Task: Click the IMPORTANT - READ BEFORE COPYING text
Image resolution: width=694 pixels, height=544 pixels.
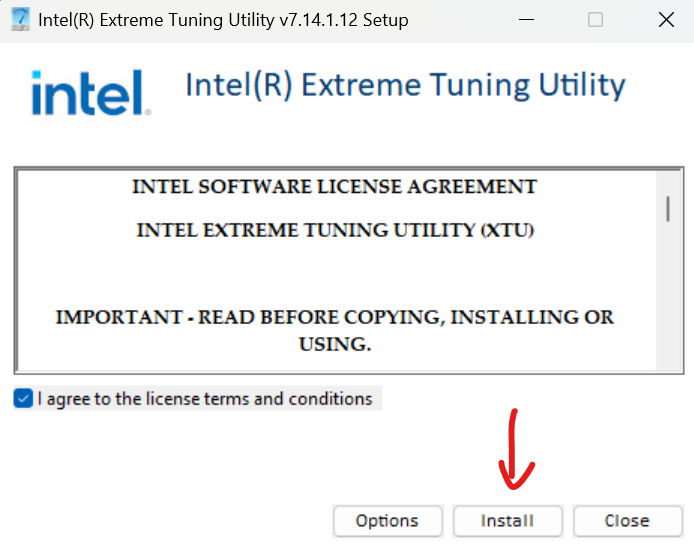Action: (x=335, y=330)
